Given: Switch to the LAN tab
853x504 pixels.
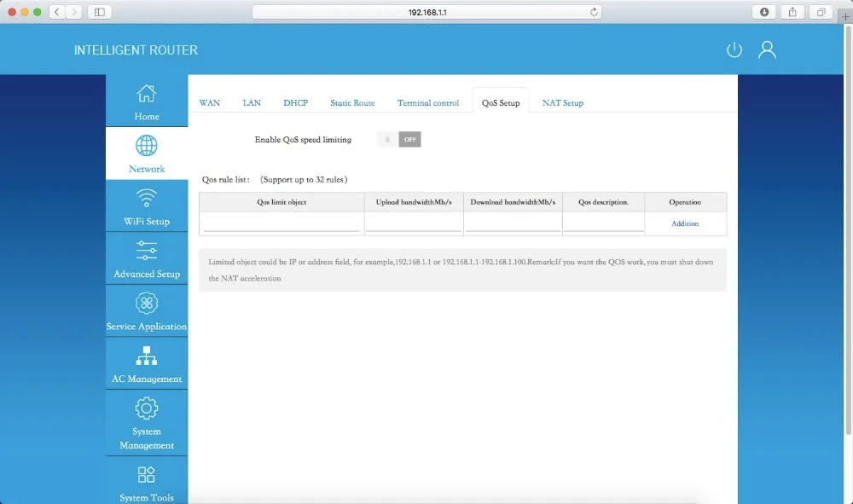Looking at the screenshot, I should click(x=252, y=102).
